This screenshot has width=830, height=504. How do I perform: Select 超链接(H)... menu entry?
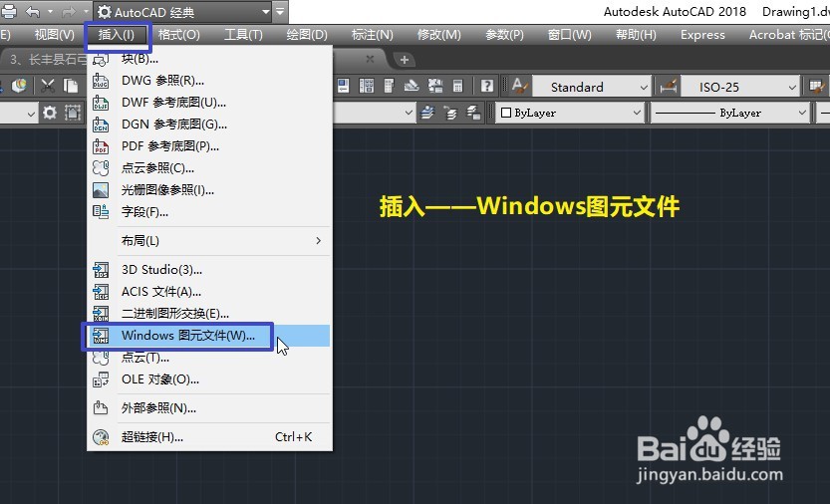[x=209, y=436]
